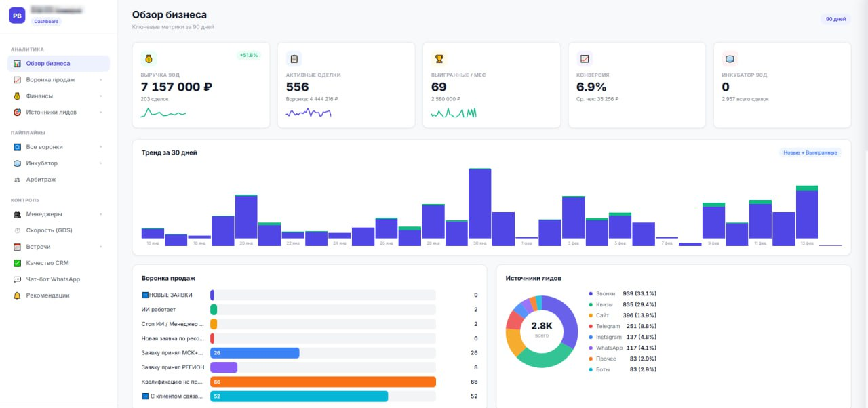Viewport: 868px width, 408px height.
Task: Click the Новые + Выигранные badge
Action: pyautogui.click(x=810, y=152)
